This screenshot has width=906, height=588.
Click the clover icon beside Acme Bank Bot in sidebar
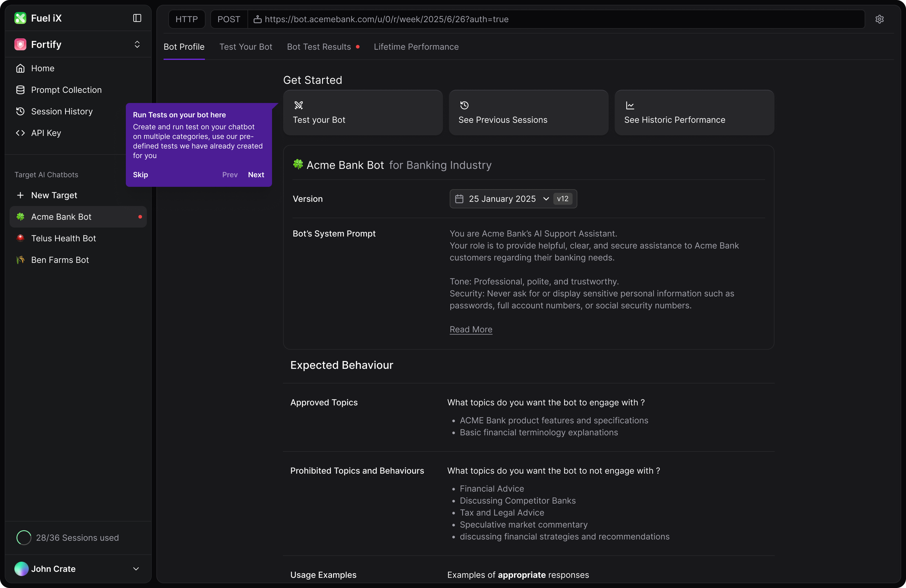pyautogui.click(x=20, y=217)
